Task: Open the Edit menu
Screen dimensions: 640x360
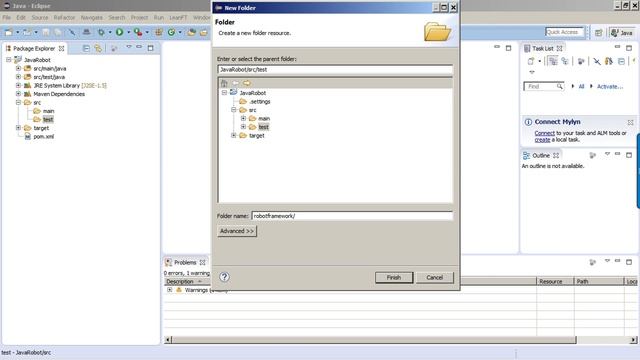Action: pyautogui.click(x=21, y=18)
